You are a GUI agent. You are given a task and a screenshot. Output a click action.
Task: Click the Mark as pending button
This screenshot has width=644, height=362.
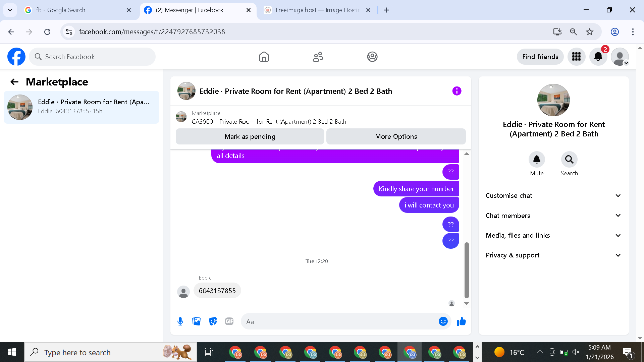[250, 136]
